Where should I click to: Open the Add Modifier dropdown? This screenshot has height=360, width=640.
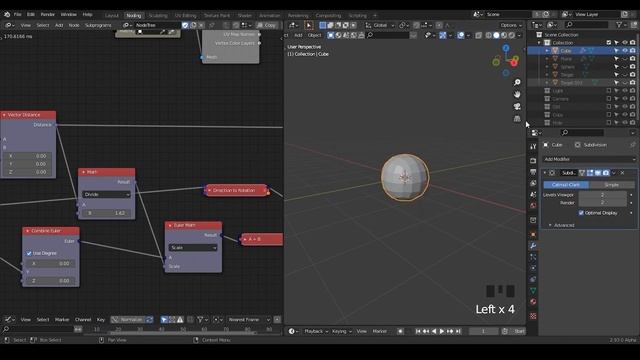(x=589, y=159)
